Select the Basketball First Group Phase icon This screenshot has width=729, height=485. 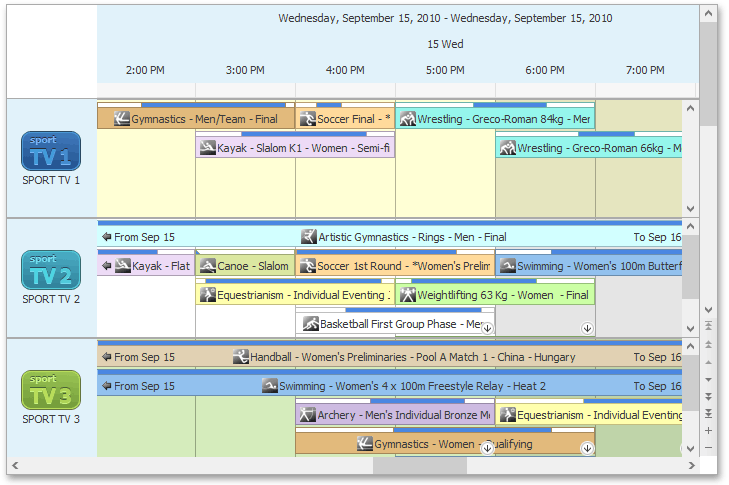[311, 324]
